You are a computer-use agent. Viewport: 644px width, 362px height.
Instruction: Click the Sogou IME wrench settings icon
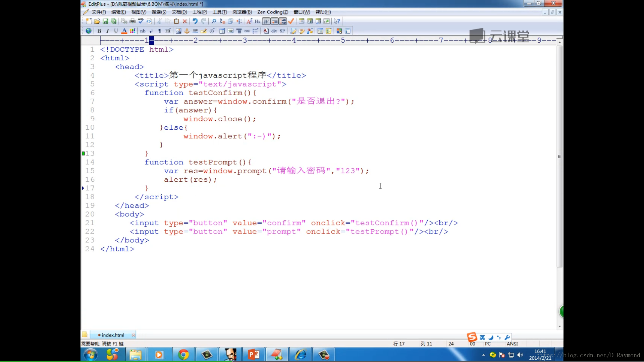[x=507, y=338]
